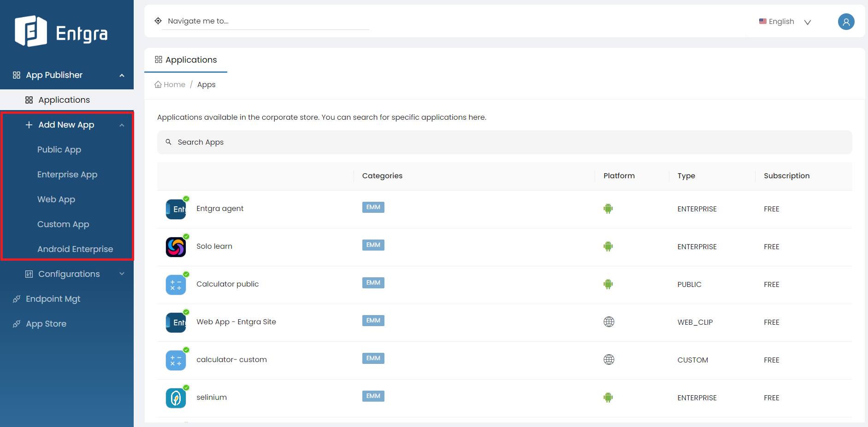Screen dimensions: 868x427
Task: Click the App Store plug icon
Action: (17, 324)
